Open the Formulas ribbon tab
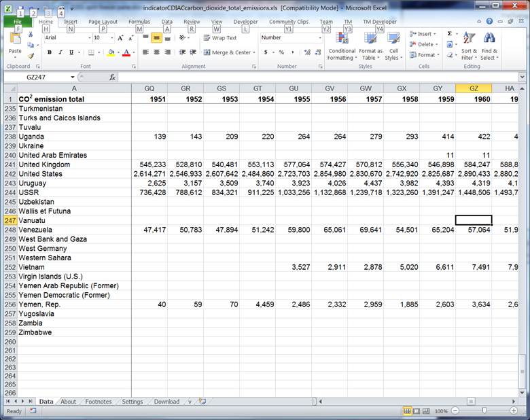 [x=139, y=22]
